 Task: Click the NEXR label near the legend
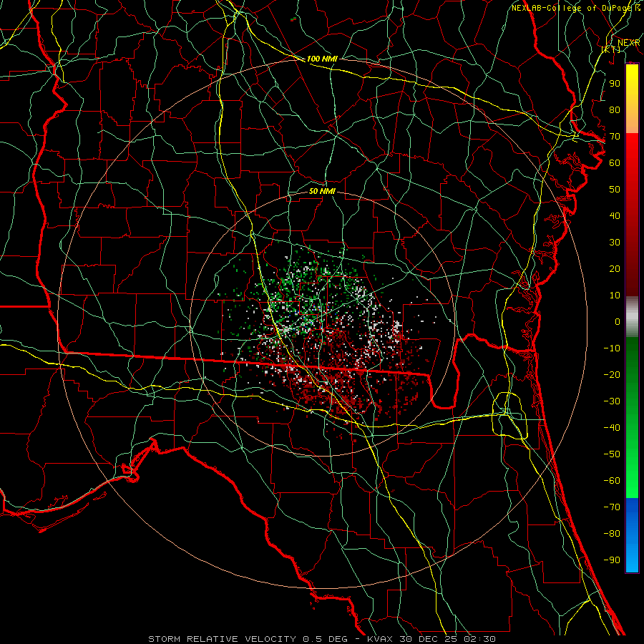coord(628,43)
